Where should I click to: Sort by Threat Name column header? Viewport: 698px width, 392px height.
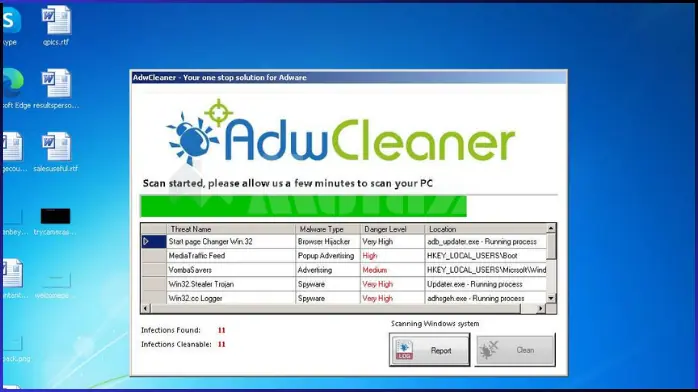pyautogui.click(x=231, y=229)
